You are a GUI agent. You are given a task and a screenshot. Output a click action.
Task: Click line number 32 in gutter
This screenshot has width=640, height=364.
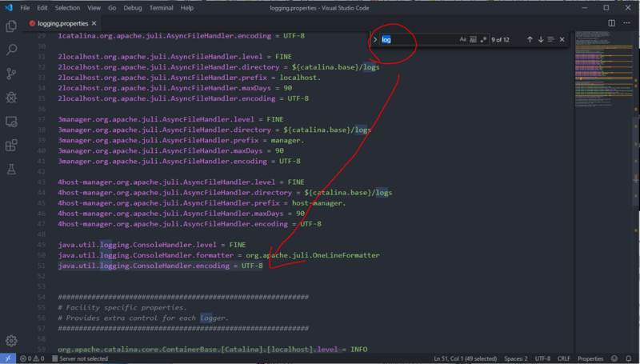[x=42, y=67]
